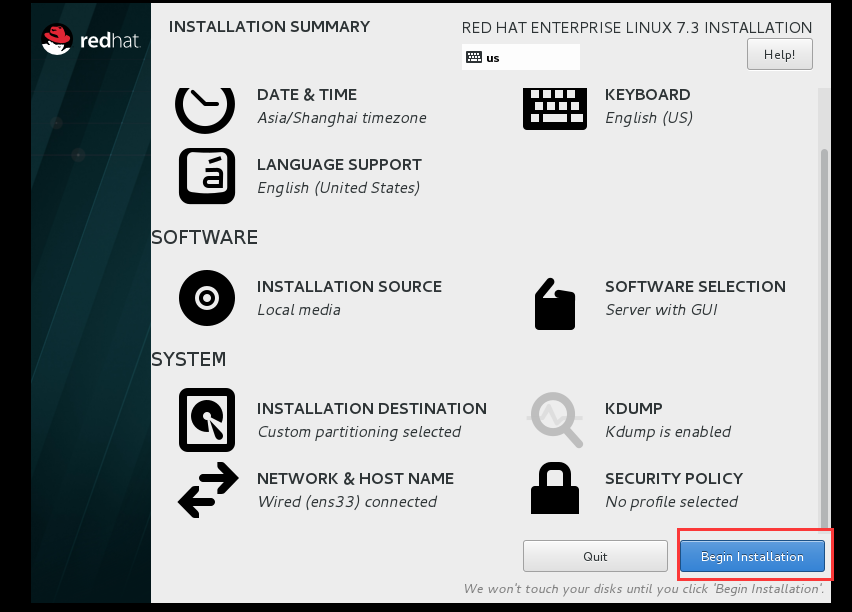Click the INSTALLATION SUMMARY title

click(x=270, y=27)
